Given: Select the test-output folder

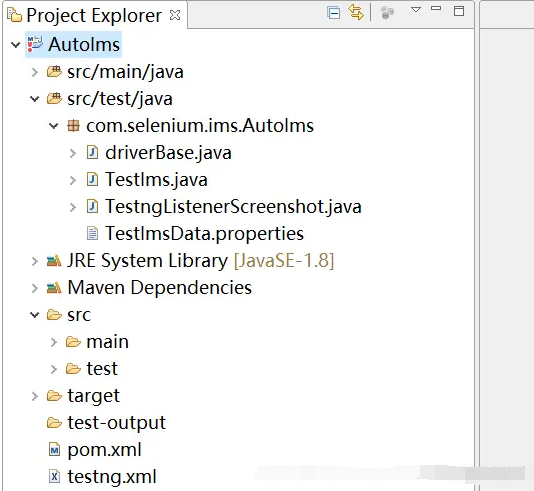Looking at the screenshot, I should 116,423.
